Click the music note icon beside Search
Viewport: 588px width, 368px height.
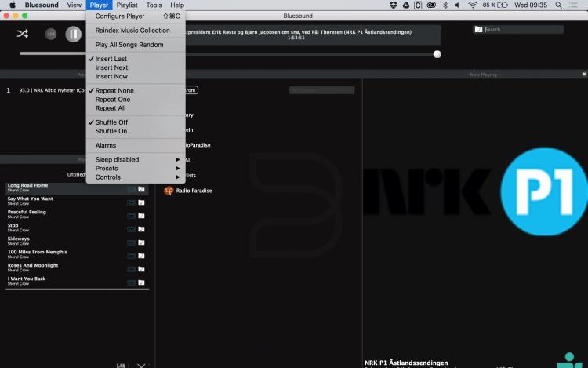pos(478,29)
